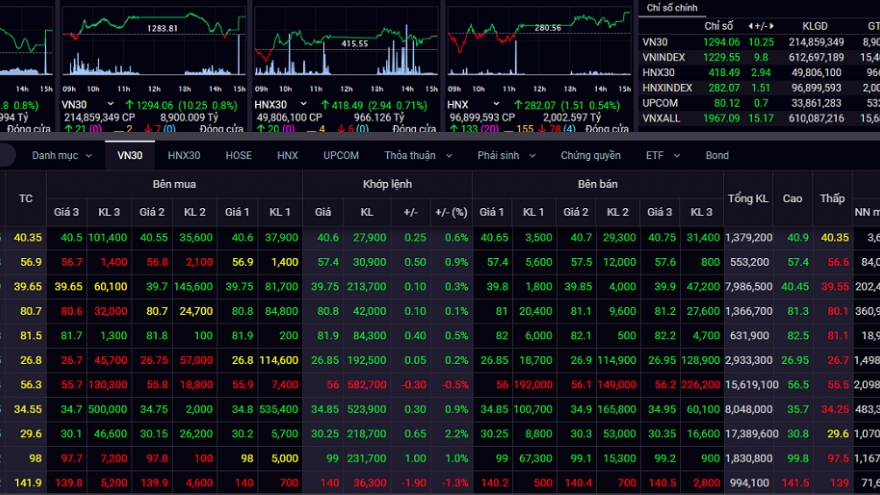Click the +/- (%) column header

451,212
